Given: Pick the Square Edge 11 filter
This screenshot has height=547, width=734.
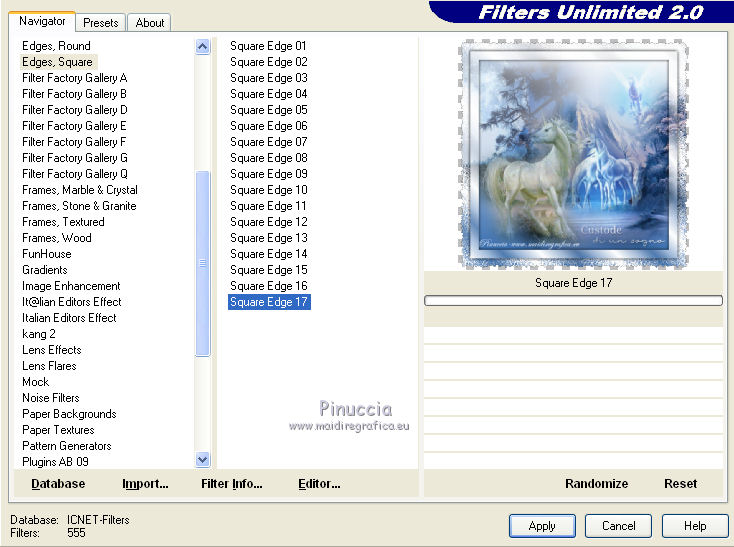Looking at the screenshot, I should [x=268, y=205].
